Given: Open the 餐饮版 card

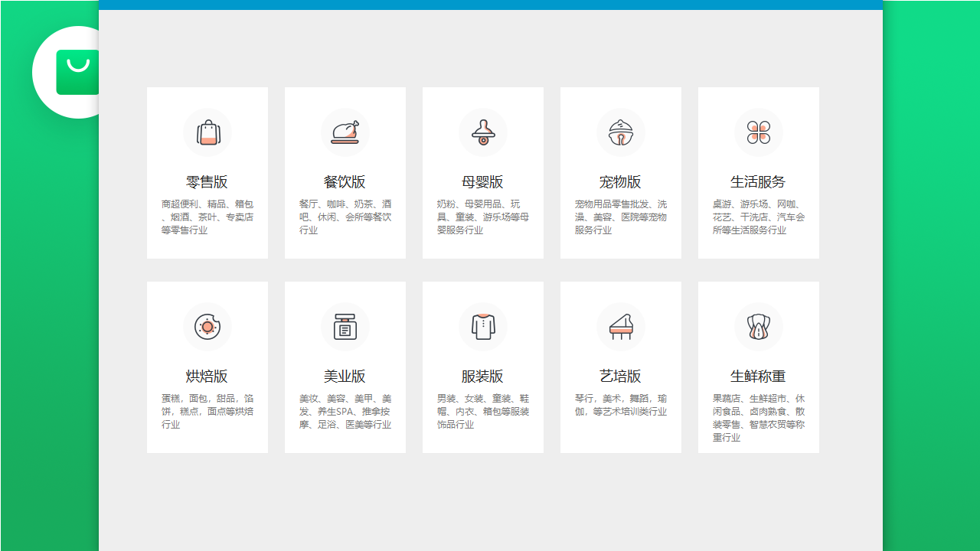Looking at the screenshot, I should [x=345, y=172].
